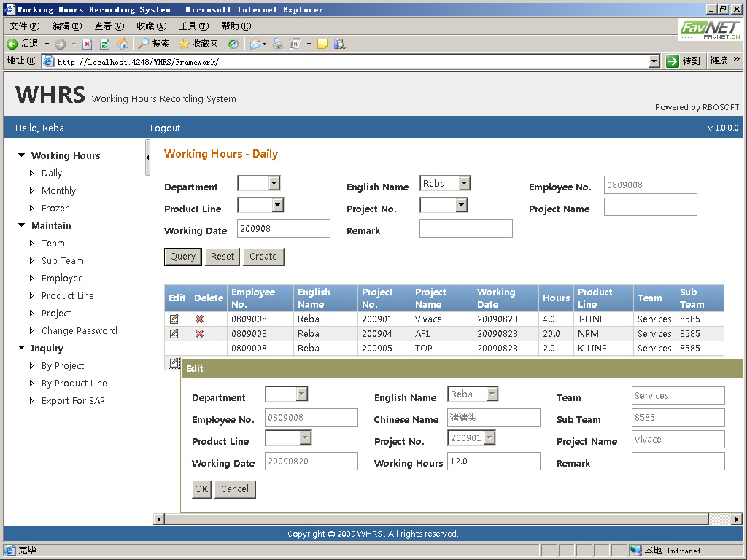Click the Back arrow in IE toolbar
This screenshot has width=747, height=560.
(12, 44)
